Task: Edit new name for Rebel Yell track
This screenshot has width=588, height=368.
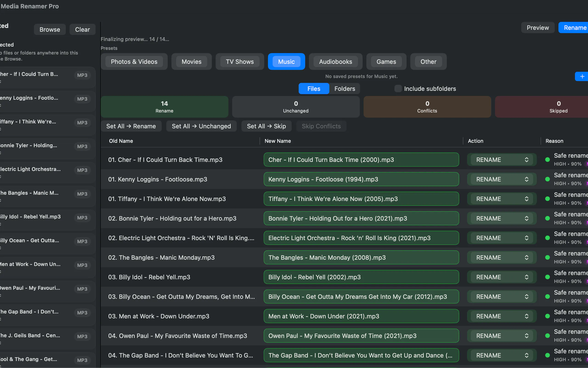Action: point(361,277)
